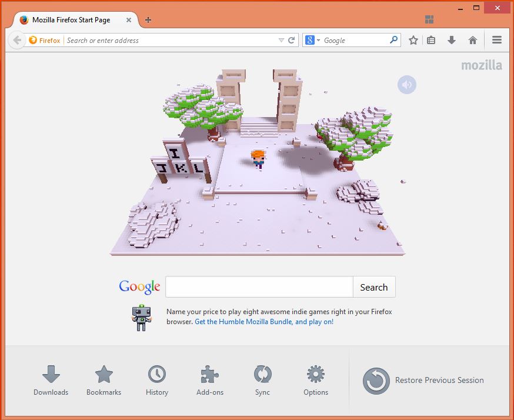Open Options gear shortcut

coord(316,380)
